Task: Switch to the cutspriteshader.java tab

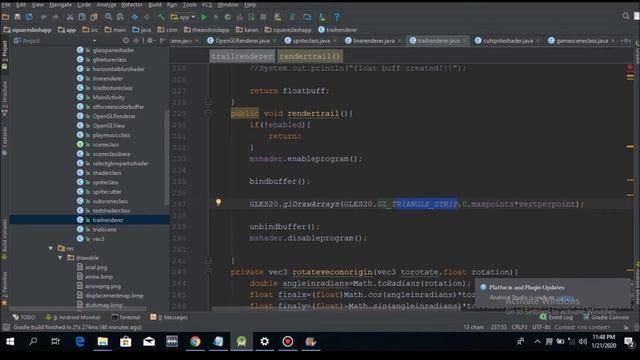Action: click(x=508, y=41)
